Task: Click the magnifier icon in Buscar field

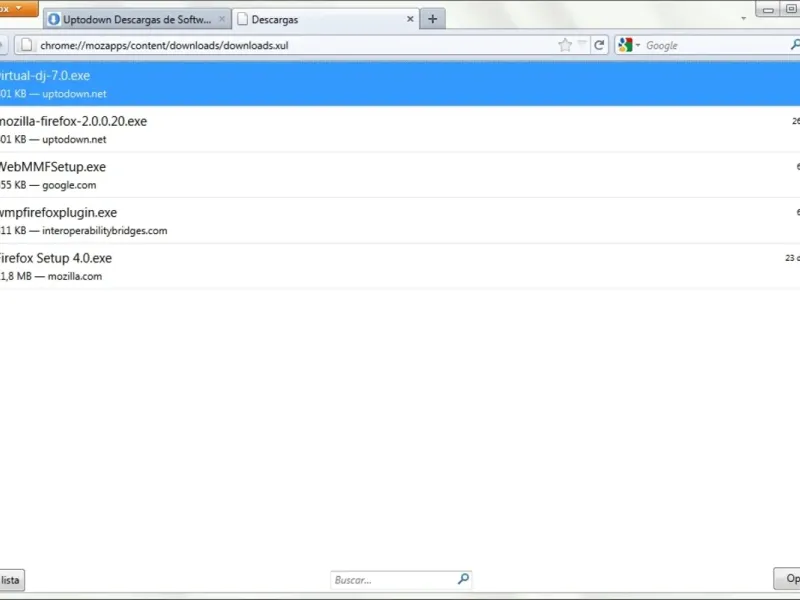Action: 463,579
